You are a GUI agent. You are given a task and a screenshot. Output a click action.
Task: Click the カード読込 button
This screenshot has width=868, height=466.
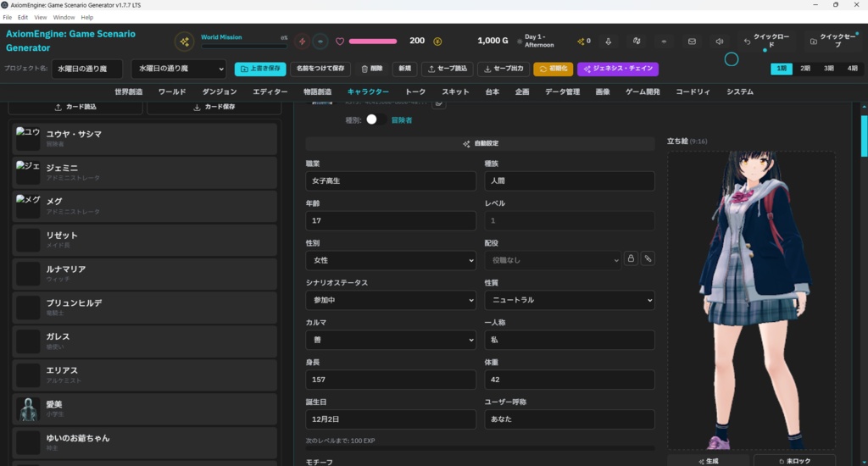(x=75, y=107)
